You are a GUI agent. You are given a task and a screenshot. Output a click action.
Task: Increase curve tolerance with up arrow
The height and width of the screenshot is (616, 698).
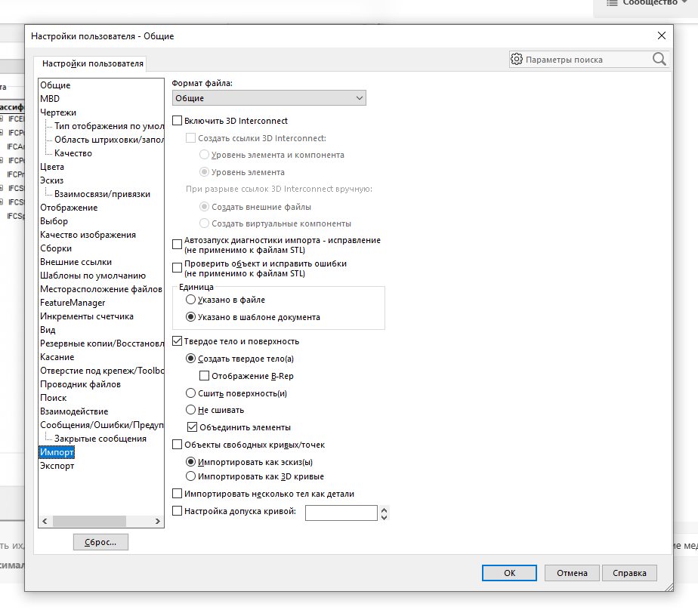(x=385, y=510)
